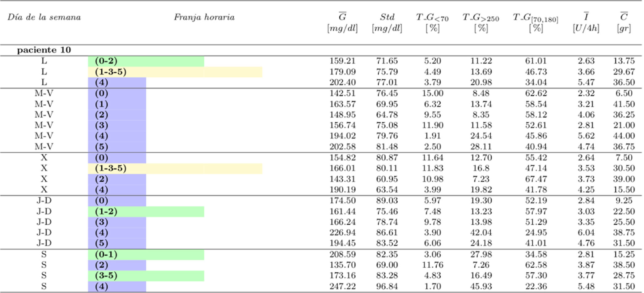The height and width of the screenshot is (293, 644).
Task: Select the cell showing 247.22
Action: (342, 286)
